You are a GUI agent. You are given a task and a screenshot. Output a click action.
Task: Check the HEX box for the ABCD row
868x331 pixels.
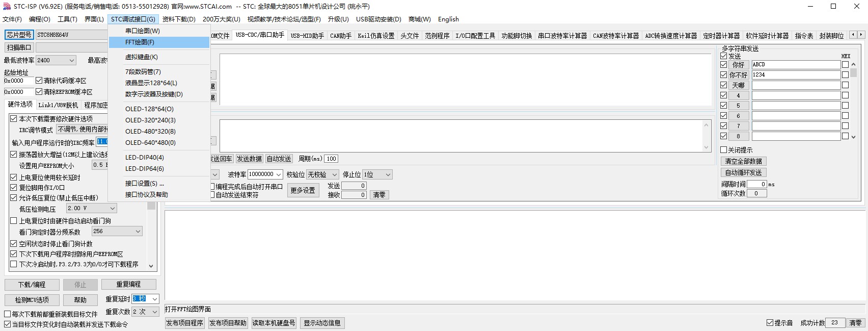pyautogui.click(x=846, y=65)
